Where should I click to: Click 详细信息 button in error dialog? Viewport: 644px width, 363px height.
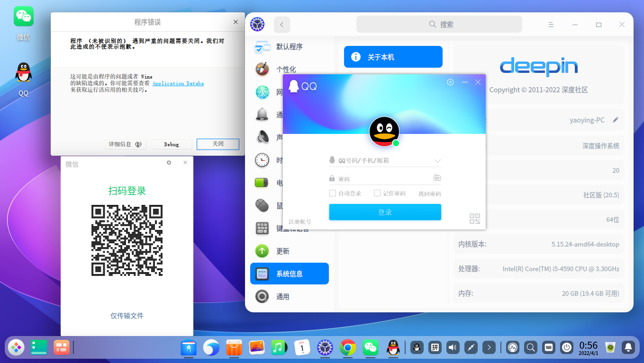(x=125, y=144)
